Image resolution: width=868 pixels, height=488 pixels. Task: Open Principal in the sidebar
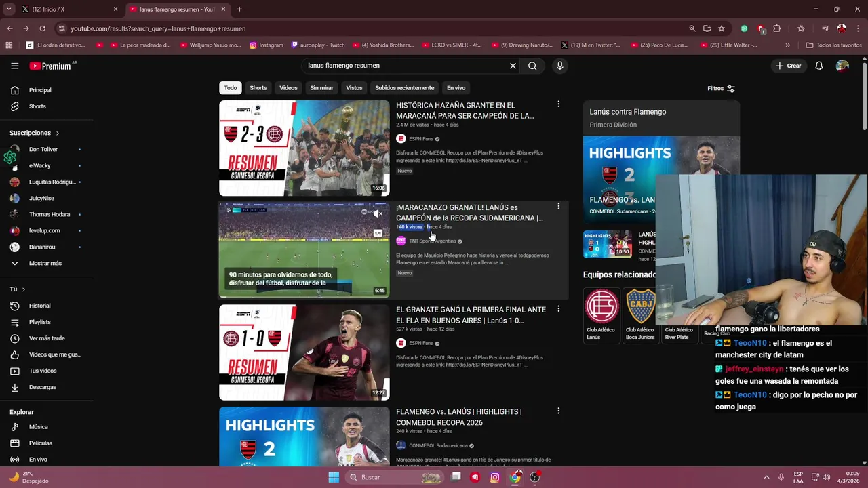(46, 90)
